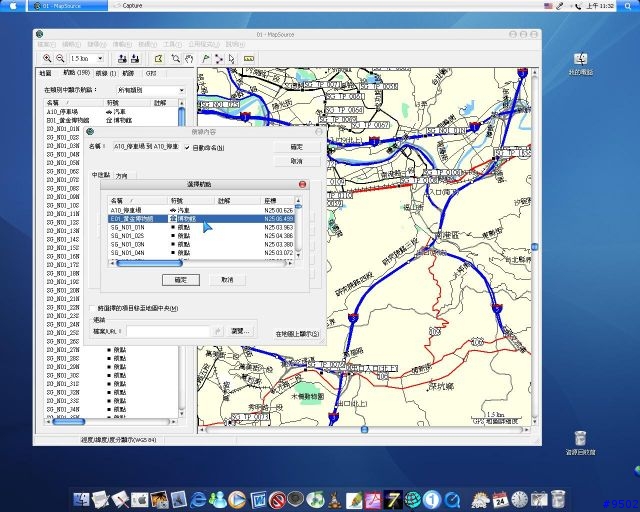Select the route tool icon
The width and height of the screenshot is (640, 512).
[x=219, y=59]
